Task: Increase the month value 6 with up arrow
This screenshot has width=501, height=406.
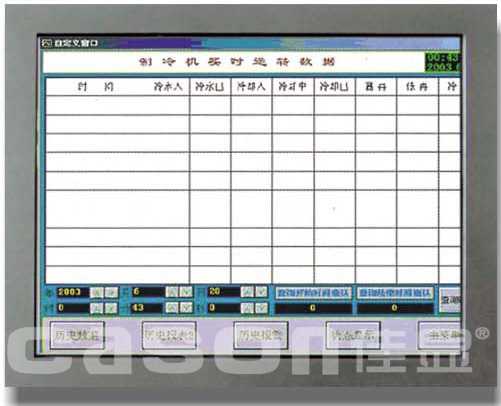Action: coord(172,292)
